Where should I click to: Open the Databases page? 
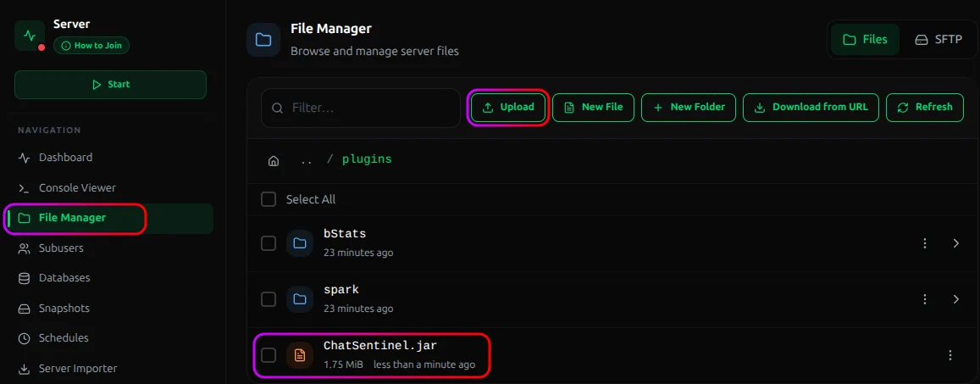[64, 278]
